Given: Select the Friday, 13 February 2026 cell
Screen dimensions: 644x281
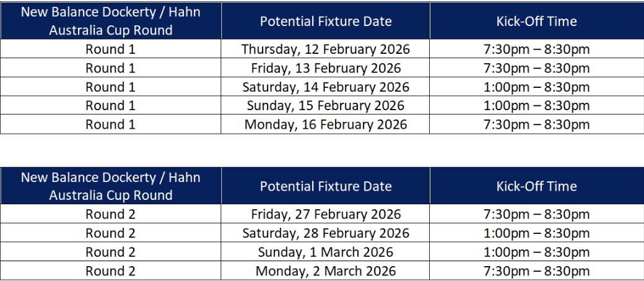Looking at the screenshot, I should coord(326,68).
